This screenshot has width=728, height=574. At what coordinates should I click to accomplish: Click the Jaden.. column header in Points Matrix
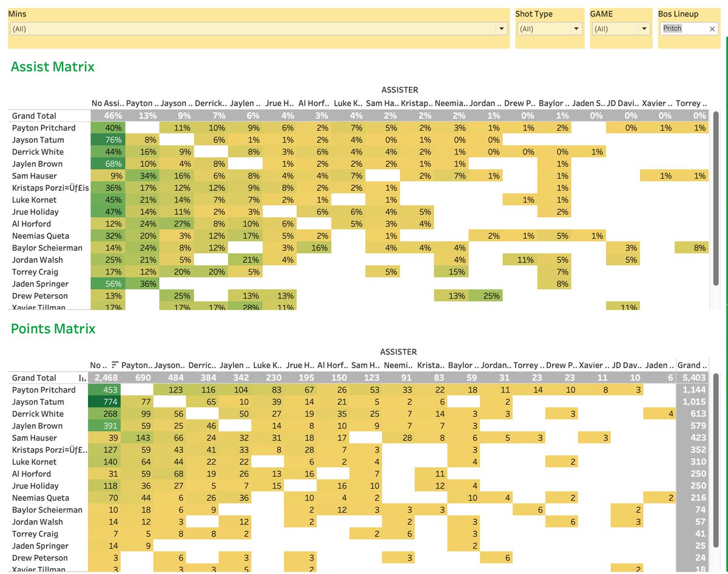tap(659, 365)
